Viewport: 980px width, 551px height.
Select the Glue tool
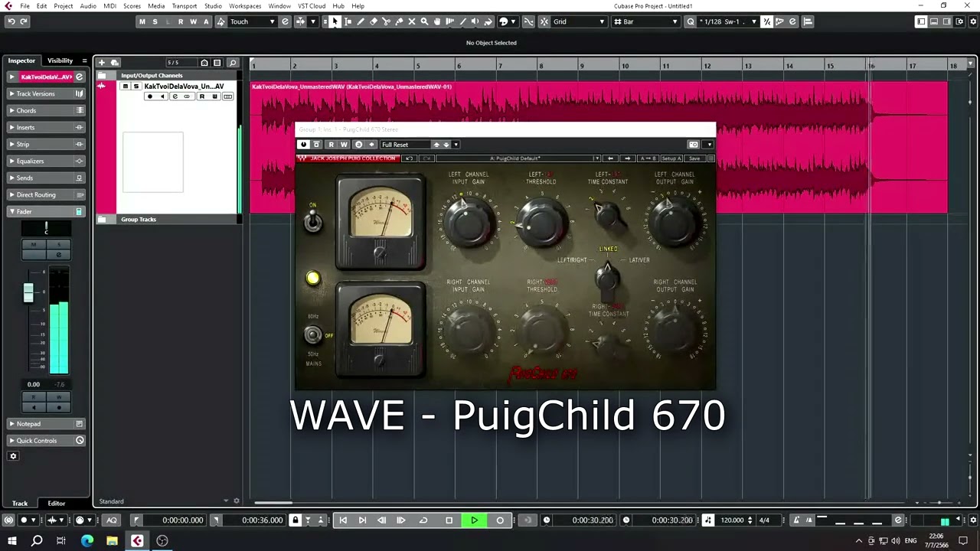(399, 21)
